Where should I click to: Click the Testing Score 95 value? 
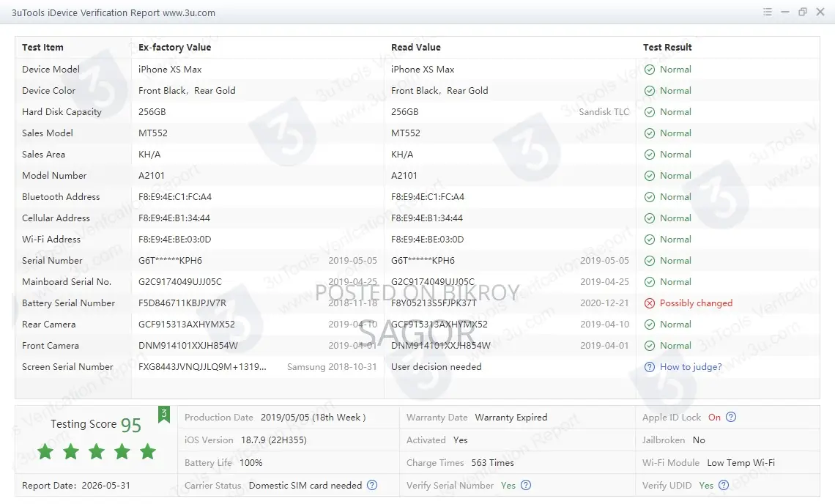pyautogui.click(x=130, y=425)
